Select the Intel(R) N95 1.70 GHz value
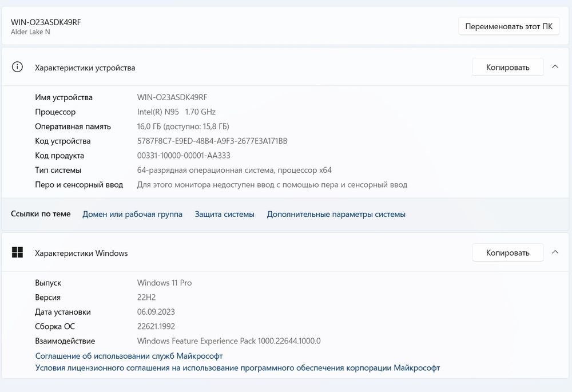This screenshot has height=392, width=572. pyautogui.click(x=176, y=112)
